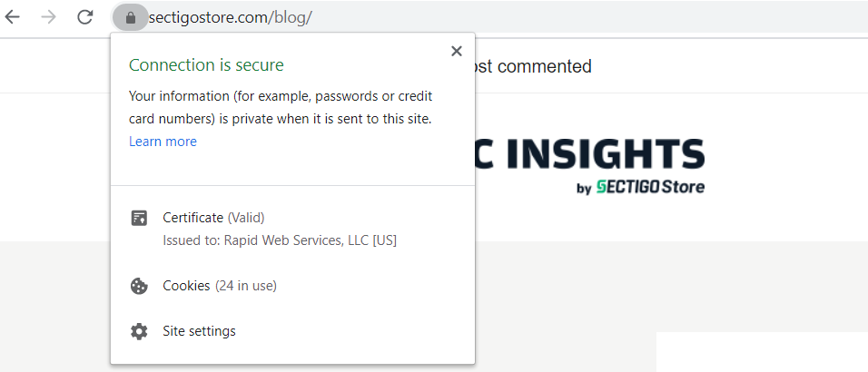
Task: Open Site settings entry
Action: [x=199, y=331]
